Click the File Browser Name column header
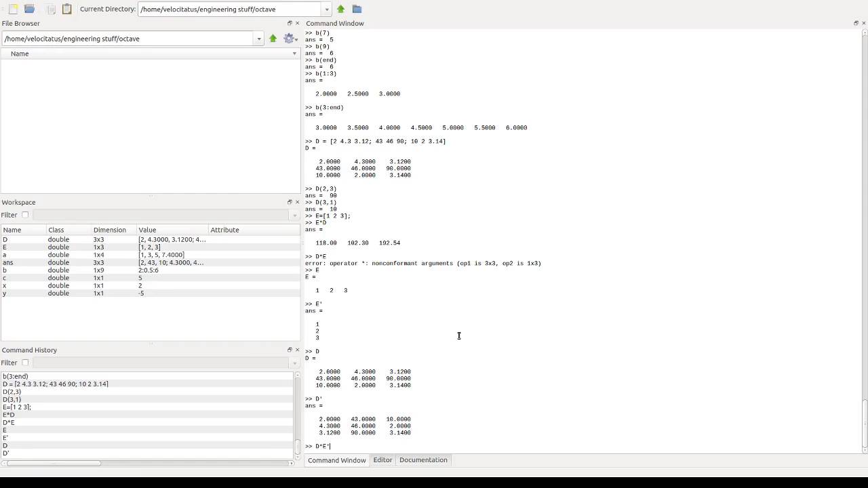This screenshot has width=868, height=488. pos(150,54)
